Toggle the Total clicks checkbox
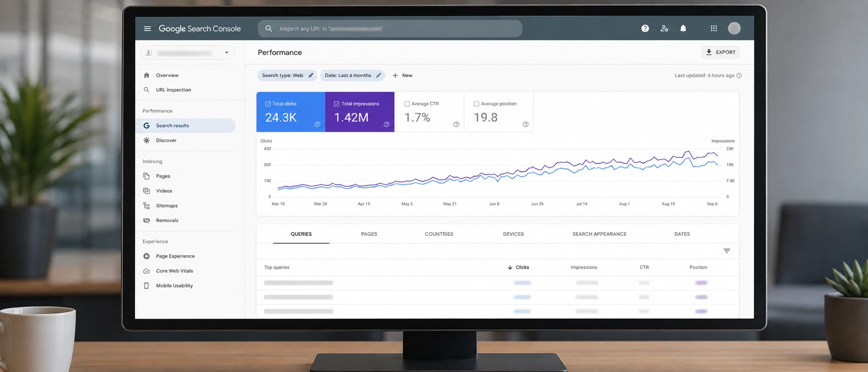 pos(268,104)
